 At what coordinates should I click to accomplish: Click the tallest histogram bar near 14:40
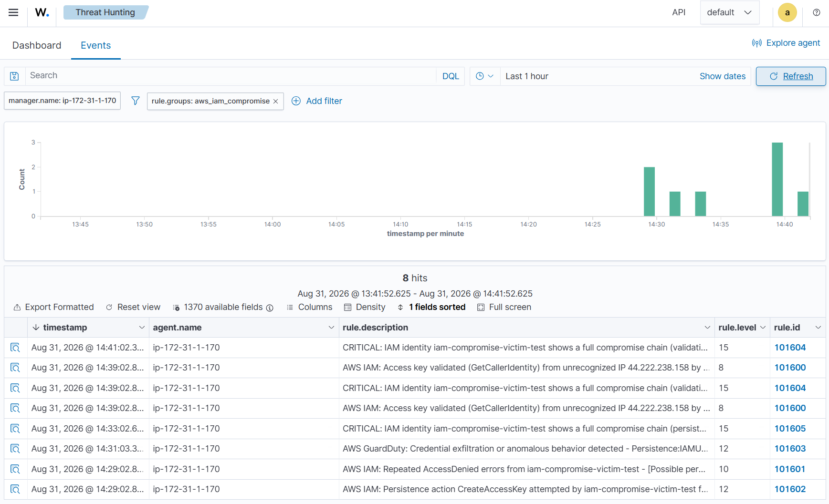(777, 179)
